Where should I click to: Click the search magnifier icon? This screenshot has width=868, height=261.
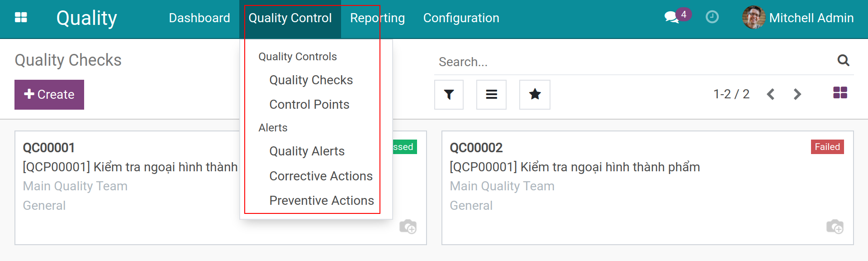[843, 61]
